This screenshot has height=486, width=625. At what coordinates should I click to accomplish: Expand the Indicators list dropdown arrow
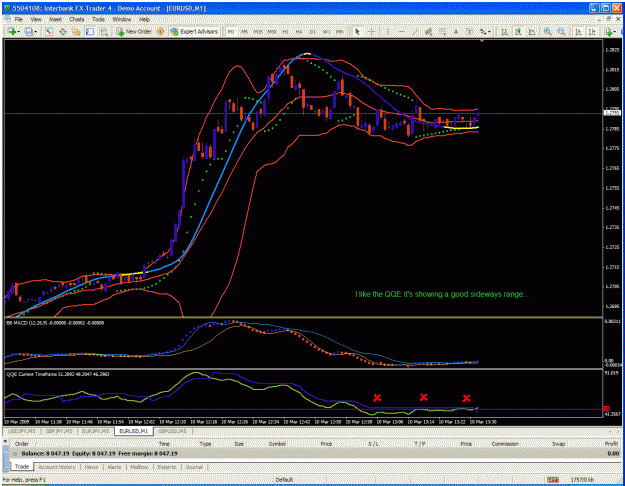pyautogui.click(x=615, y=31)
